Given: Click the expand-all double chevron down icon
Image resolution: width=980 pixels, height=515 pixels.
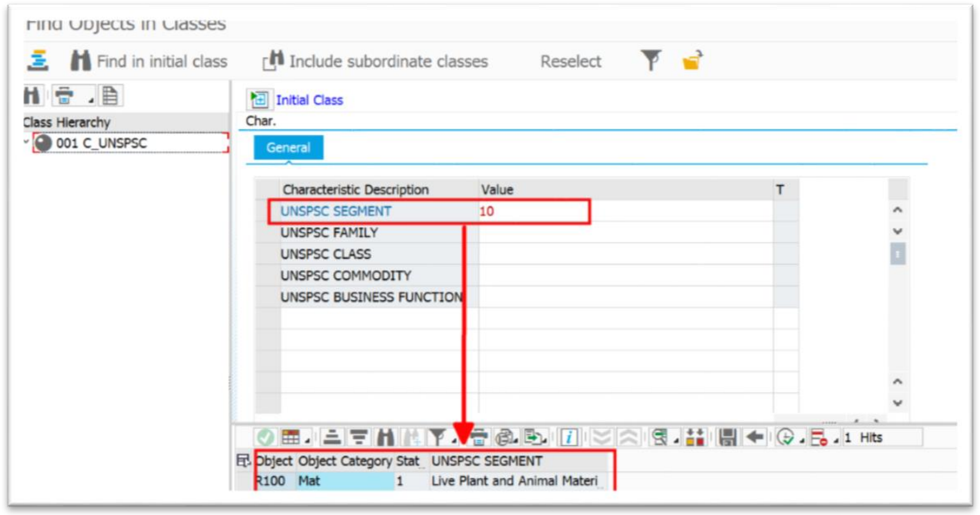Looking at the screenshot, I should (602, 438).
